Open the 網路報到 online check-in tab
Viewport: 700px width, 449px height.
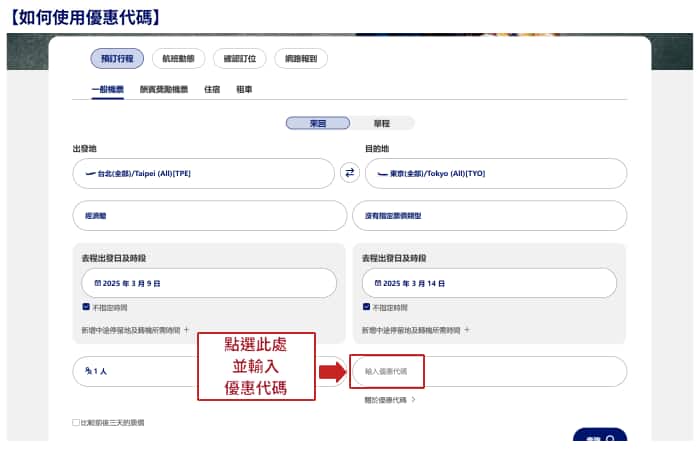pyautogui.click(x=300, y=59)
